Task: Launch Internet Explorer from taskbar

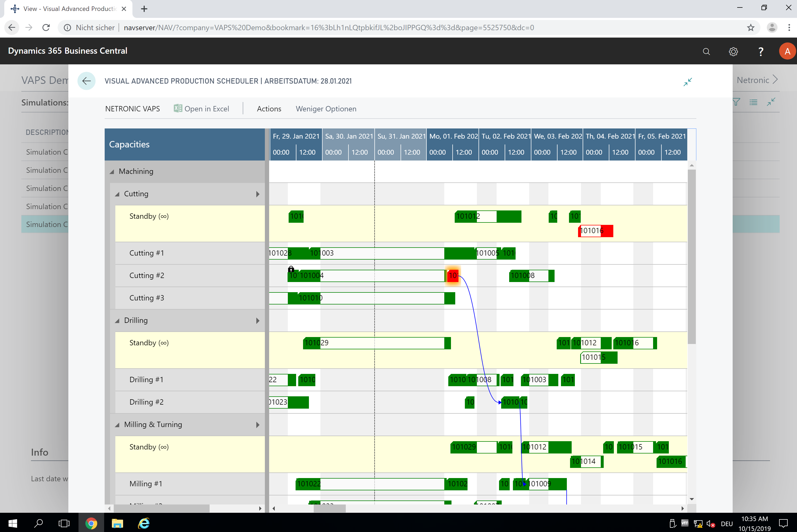Action: [x=144, y=523]
